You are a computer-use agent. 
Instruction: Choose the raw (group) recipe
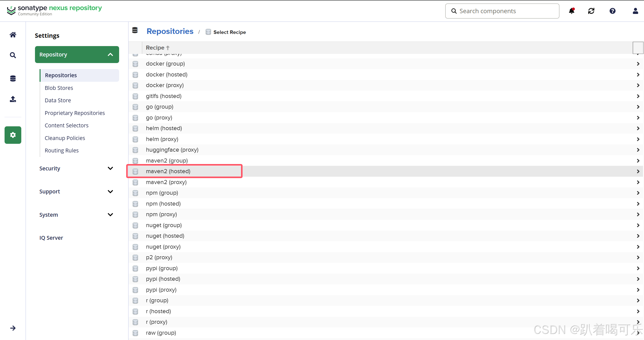(386, 333)
